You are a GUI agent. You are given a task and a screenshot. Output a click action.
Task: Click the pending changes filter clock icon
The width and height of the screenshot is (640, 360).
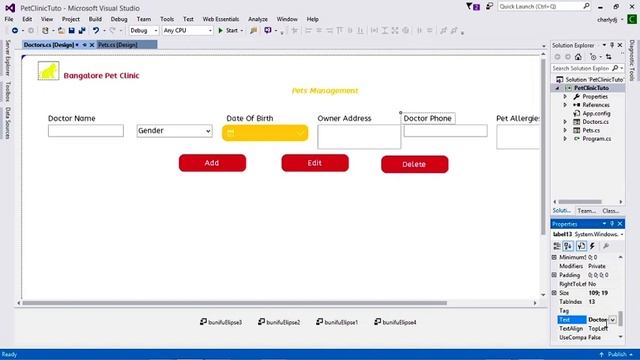pos(593,57)
